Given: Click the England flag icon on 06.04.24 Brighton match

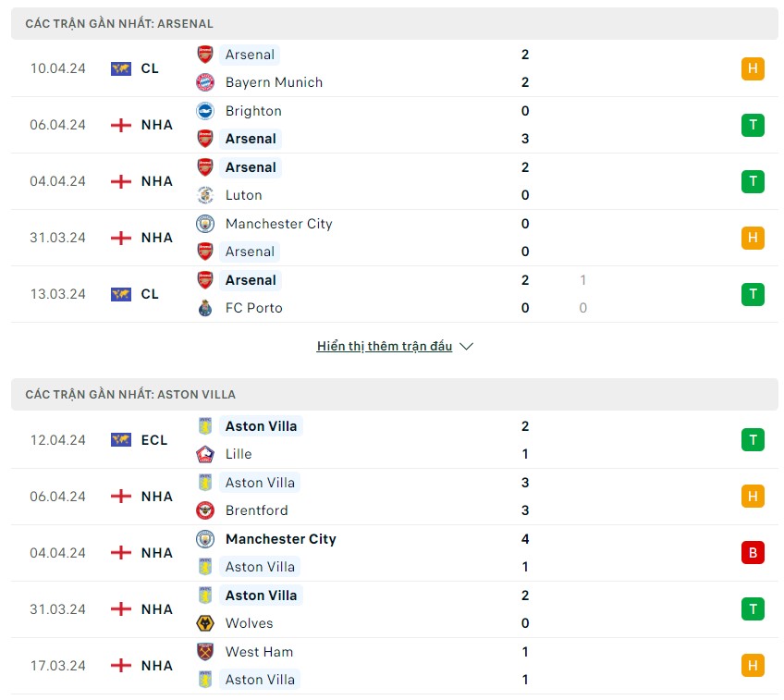Looking at the screenshot, I should [x=121, y=125].
